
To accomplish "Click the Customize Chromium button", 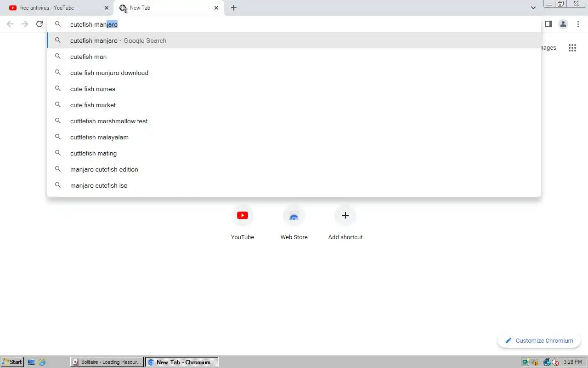I will (x=539, y=341).
